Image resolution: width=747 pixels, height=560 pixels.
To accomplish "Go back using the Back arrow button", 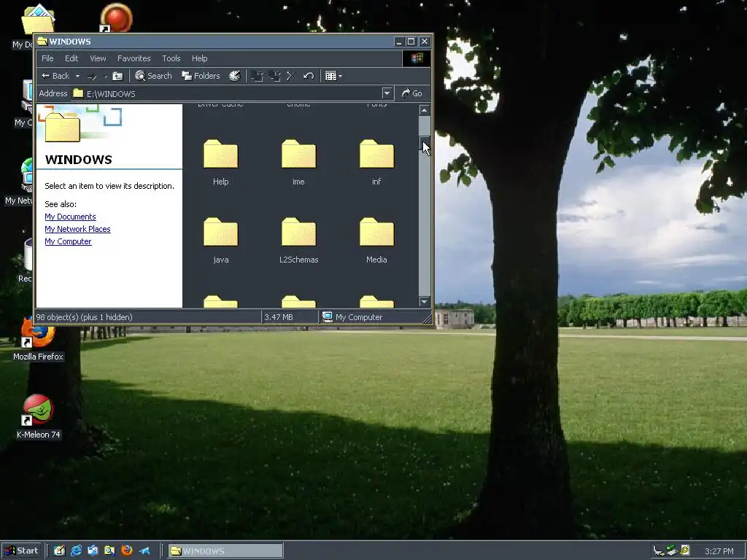I will 55,76.
